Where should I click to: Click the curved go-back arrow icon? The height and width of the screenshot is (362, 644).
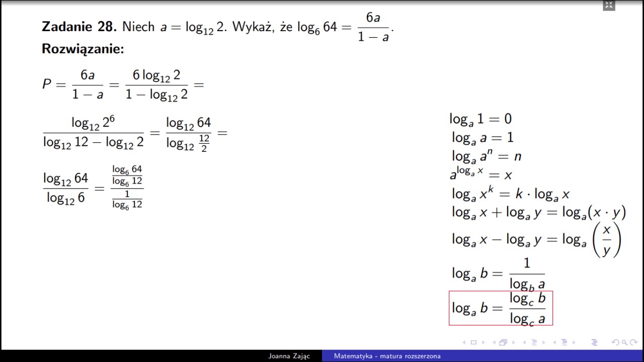coord(615,342)
